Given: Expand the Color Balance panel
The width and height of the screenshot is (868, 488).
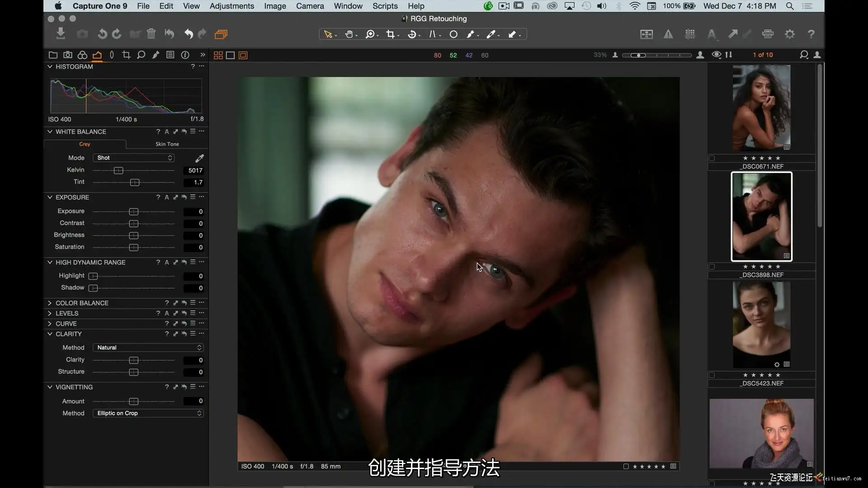Looking at the screenshot, I should click(50, 303).
